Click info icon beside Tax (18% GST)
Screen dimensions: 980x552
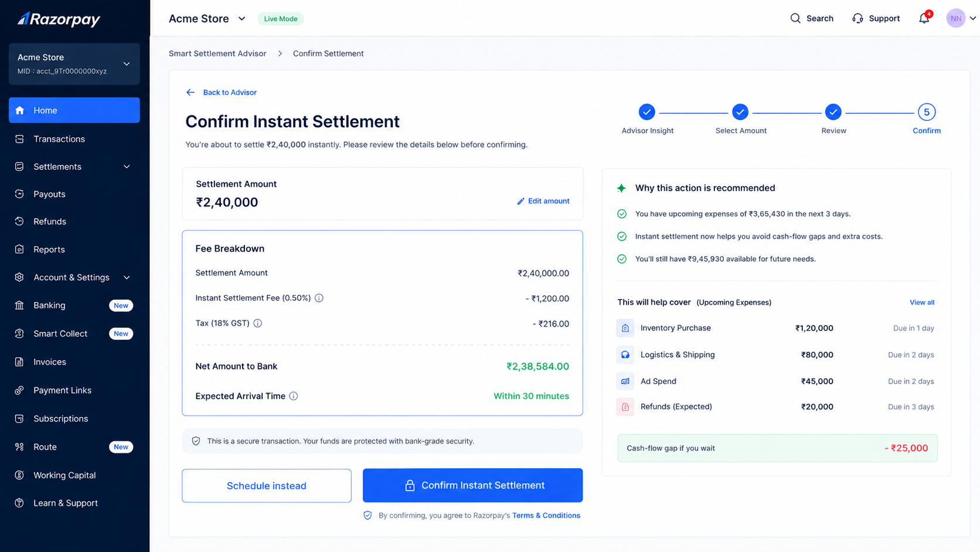257,323
